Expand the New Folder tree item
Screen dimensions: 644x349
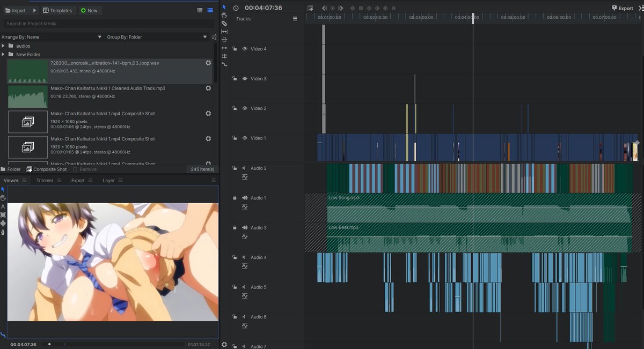point(3,55)
